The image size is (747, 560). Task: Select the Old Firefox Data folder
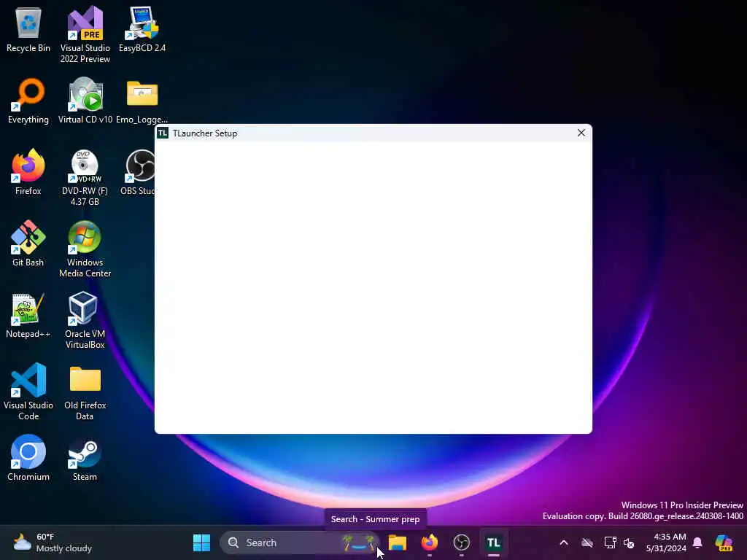(85, 392)
